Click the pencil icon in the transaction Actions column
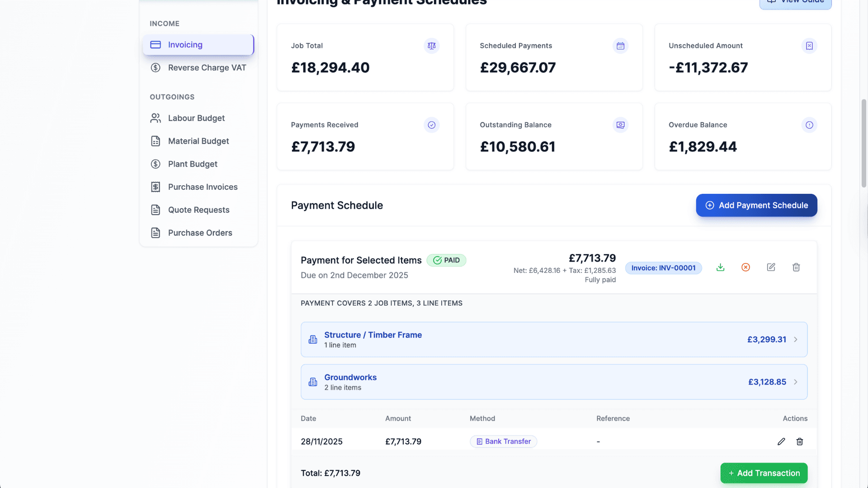Image resolution: width=868 pixels, height=488 pixels. tap(781, 441)
